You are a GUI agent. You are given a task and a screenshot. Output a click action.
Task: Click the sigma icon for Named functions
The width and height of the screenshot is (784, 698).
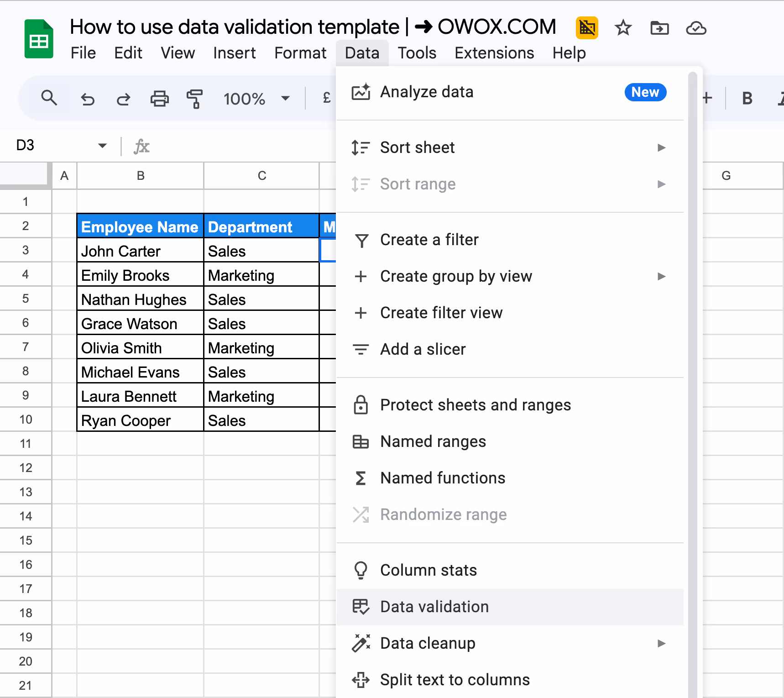coord(361,478)
